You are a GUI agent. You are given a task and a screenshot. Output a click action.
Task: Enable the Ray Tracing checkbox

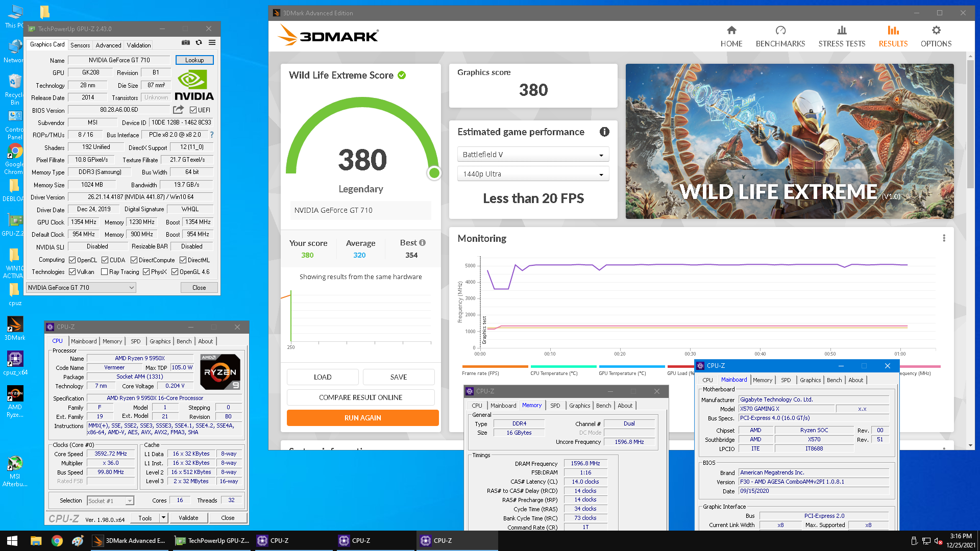(104, 272)
